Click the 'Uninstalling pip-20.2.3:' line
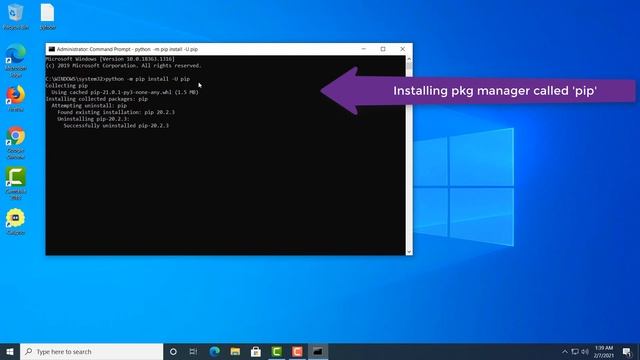The height and width of the screenshot is (360, 640). 93,119
